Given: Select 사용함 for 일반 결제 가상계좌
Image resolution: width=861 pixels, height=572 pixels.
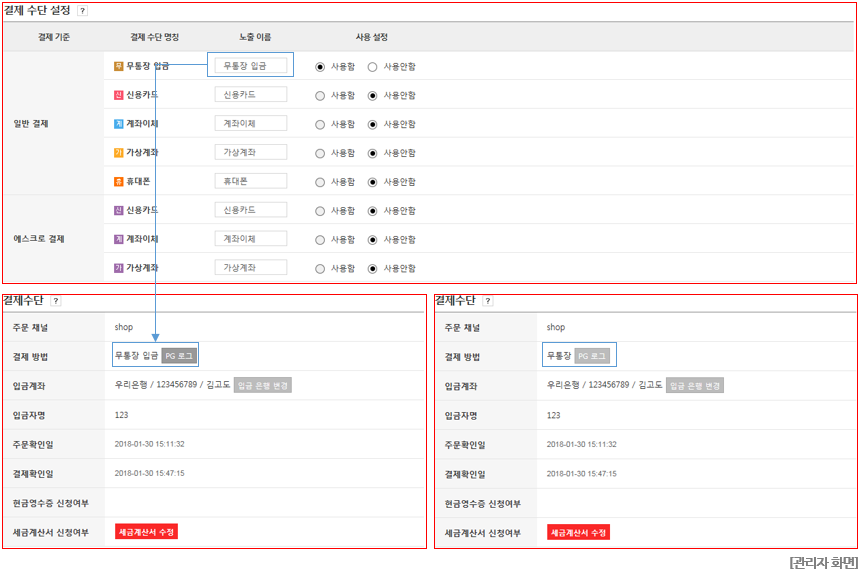Looking at the screenshot, I should [320, 153].
